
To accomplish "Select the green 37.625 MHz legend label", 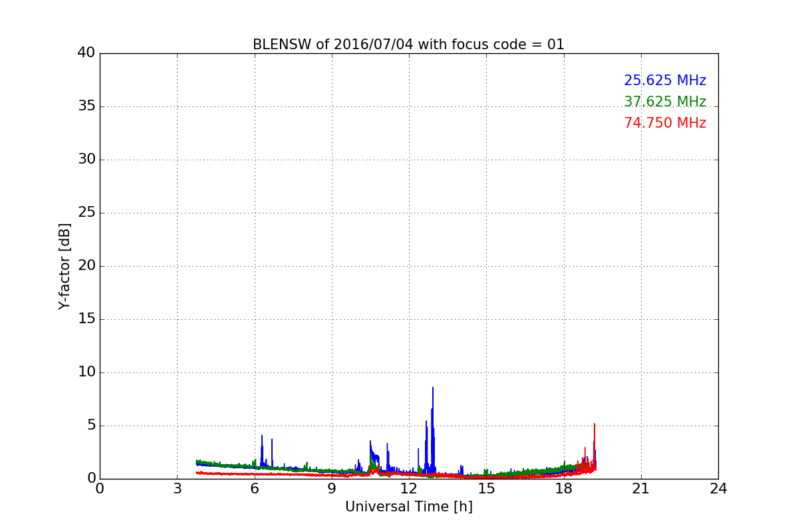I will point(665,102).
